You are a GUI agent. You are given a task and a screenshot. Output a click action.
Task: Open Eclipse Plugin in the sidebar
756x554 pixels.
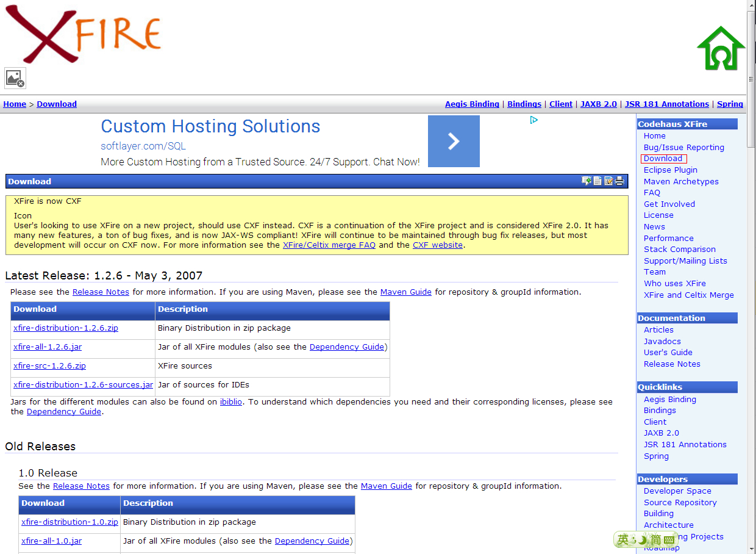(x=671, y=170)
